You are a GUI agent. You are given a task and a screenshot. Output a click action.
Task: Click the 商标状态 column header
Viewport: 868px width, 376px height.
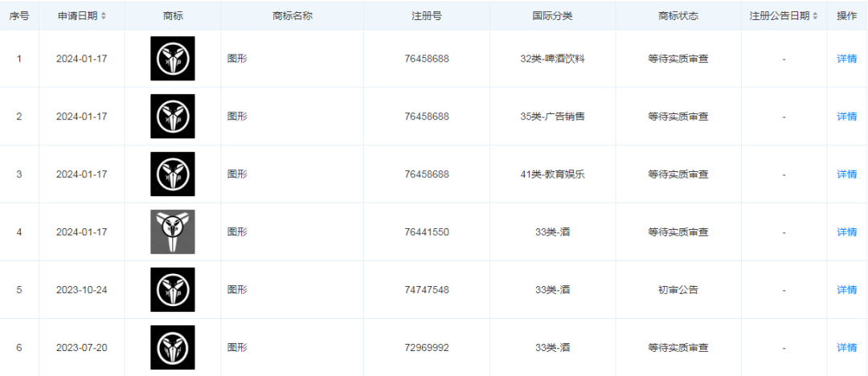tap(678, 16)
